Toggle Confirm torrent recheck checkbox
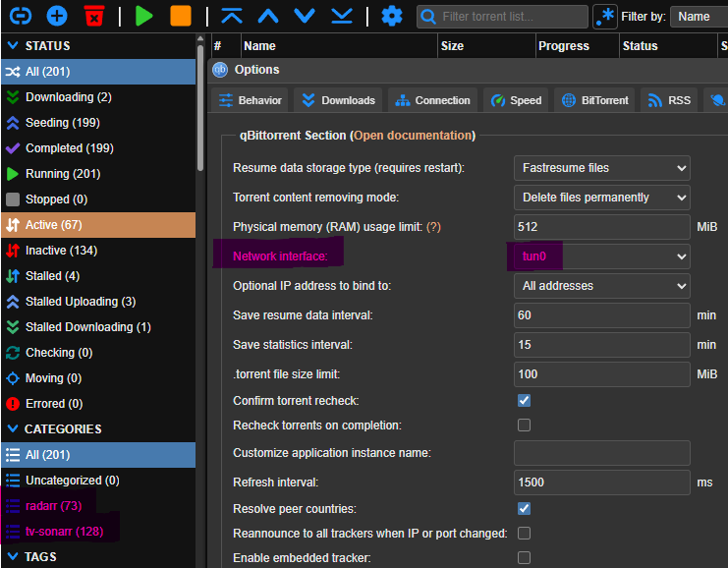The width and height of the screenshot is (728, 568). click(525, 400)
